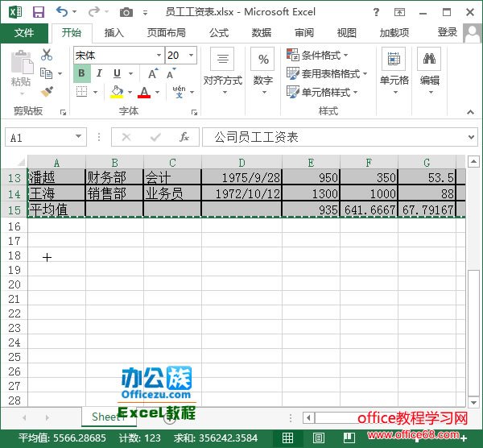The height and width of the screenshot is (448, 483).
Task: Switch to the 页面布局 tab
Action: point(166,33)
